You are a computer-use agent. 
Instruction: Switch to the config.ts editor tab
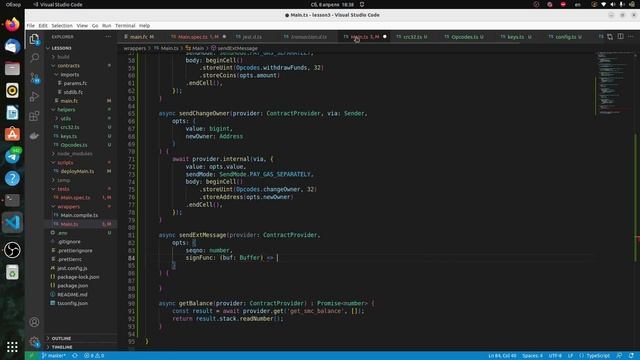pos(566,37)
